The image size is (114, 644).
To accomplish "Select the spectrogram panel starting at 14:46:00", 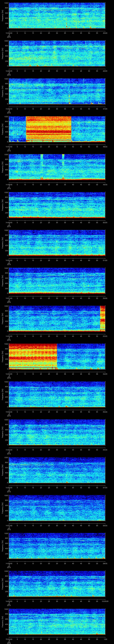I will pyautogui.click(x=57, y=91).
